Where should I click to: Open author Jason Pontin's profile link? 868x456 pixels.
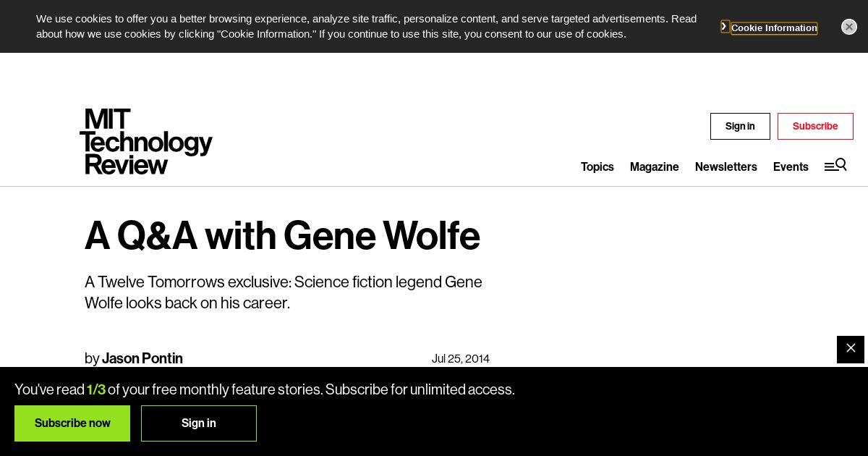142,358
